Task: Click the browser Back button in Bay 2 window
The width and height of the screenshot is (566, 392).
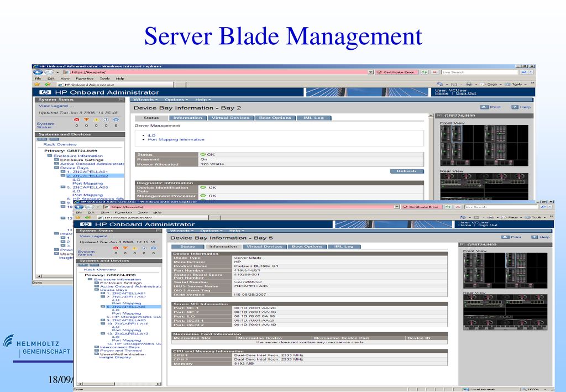Action: pos(38,72)
